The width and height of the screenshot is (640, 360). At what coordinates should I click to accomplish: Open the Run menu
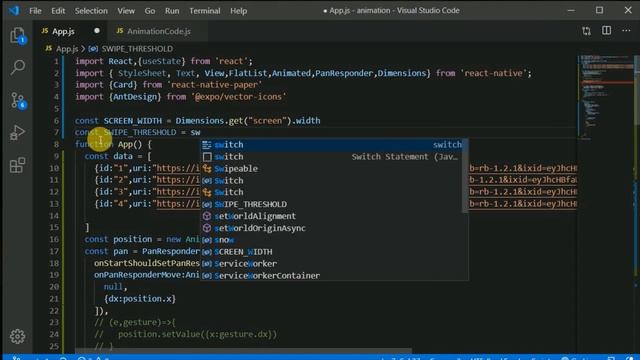pyautogui.click(x=172, y=11)
